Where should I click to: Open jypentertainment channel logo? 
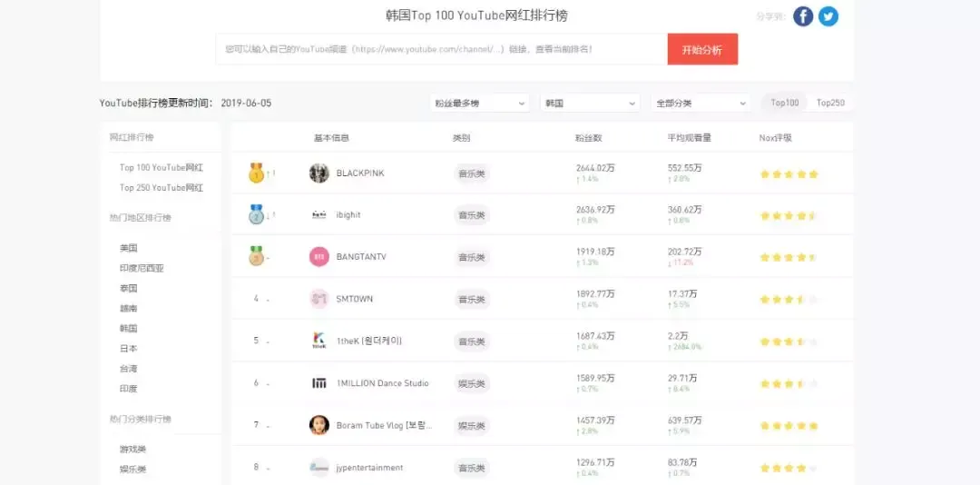click(319, 467)
